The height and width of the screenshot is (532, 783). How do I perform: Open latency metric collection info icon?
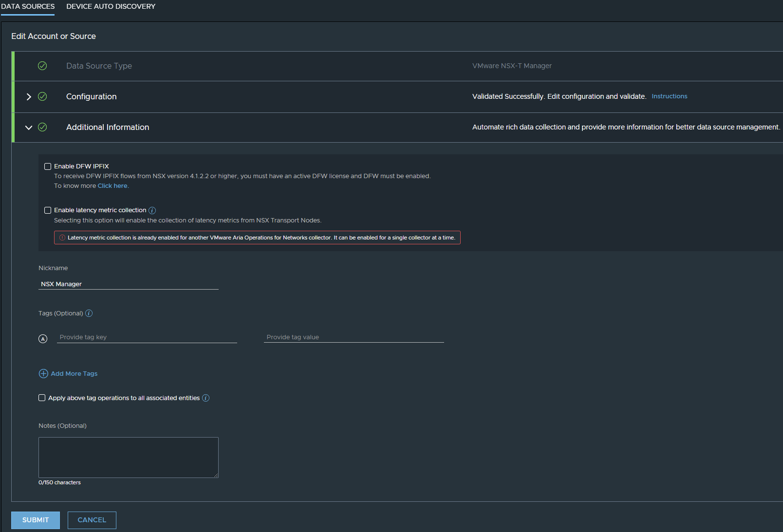(152, 210)
